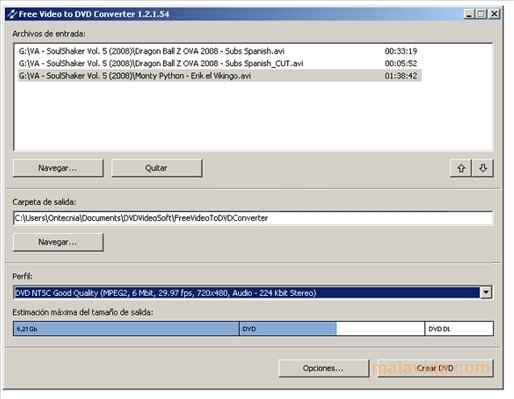The image size is (514, 399).
Task: Move selected file down with the arrow
Action: (x=483, y=168)
